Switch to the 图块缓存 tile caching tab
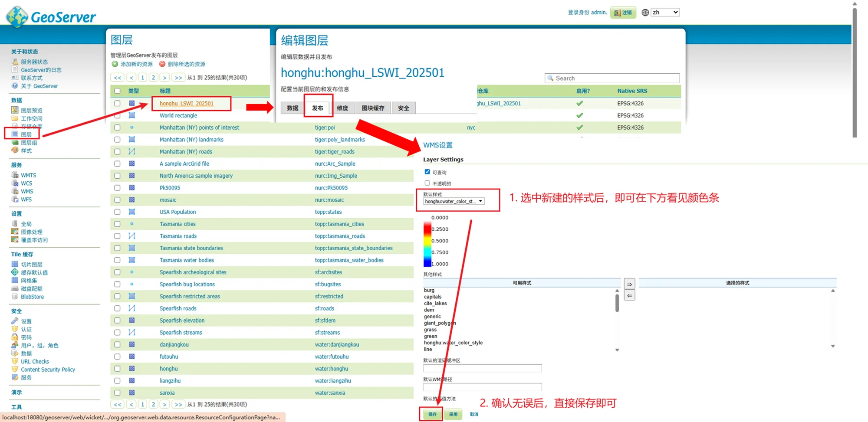The image size is (868, 422). [373, 108]
